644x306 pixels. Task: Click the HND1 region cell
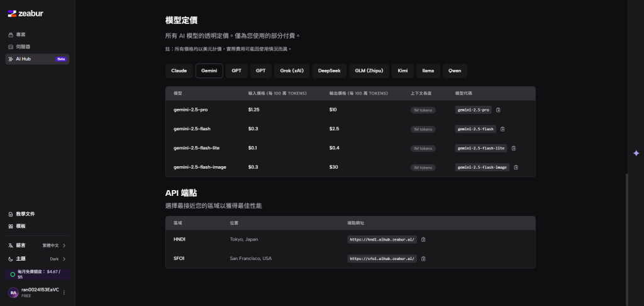(179, 239)
